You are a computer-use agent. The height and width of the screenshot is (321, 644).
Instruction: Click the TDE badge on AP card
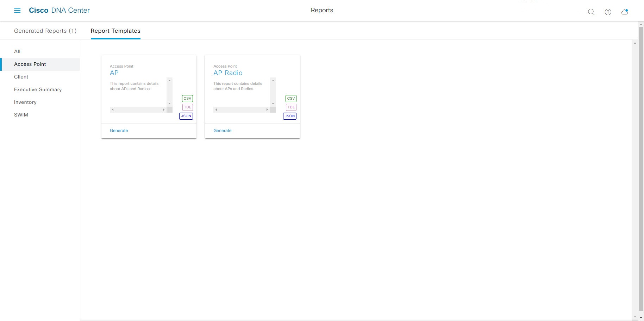click(x=187, y=107)
